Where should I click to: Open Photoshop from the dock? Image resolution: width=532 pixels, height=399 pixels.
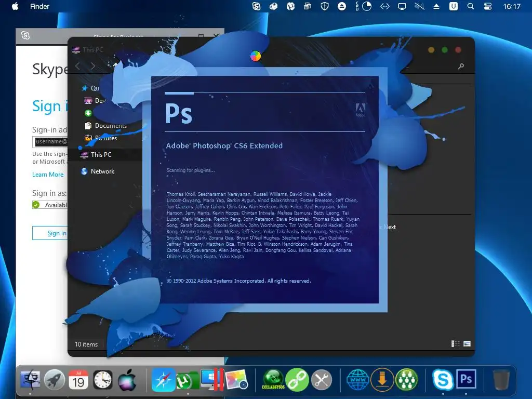coord(466,379)
